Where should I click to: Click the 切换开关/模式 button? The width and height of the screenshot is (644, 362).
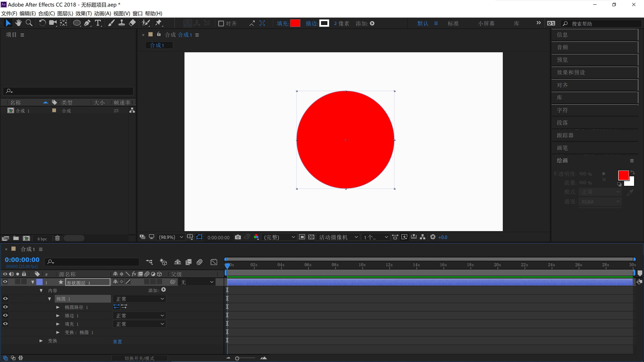coord(139,358)
